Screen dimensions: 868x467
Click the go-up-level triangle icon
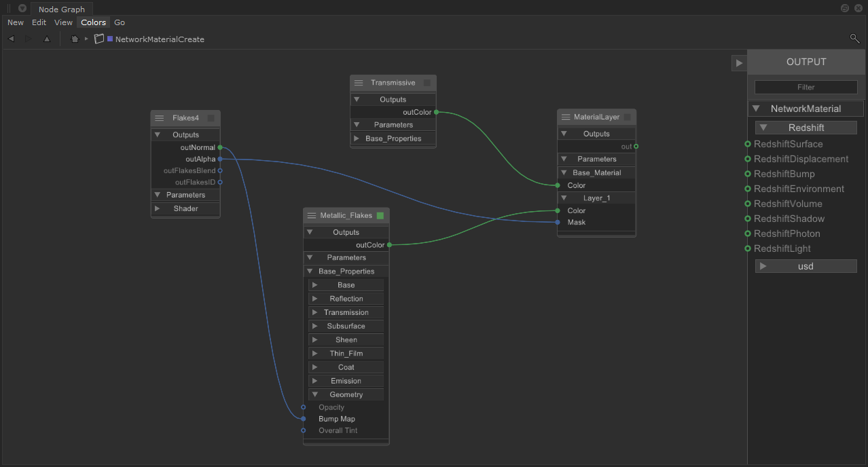(47, 39)
